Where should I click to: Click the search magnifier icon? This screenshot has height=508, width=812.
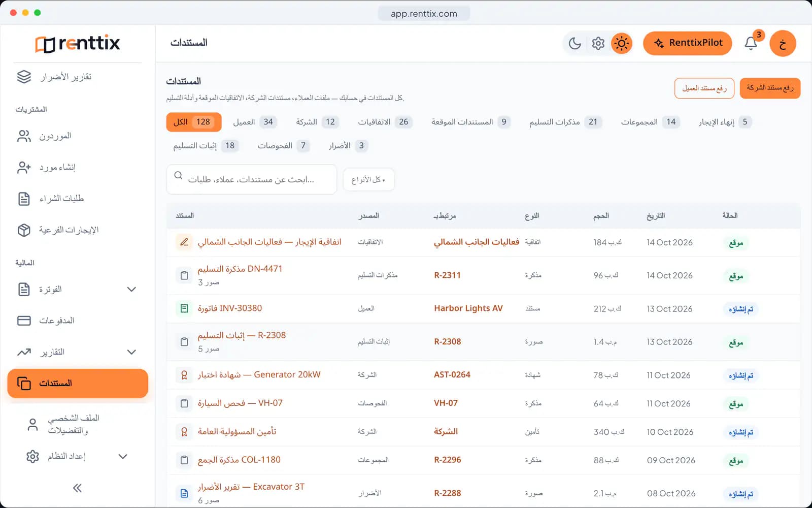point(178,176)
